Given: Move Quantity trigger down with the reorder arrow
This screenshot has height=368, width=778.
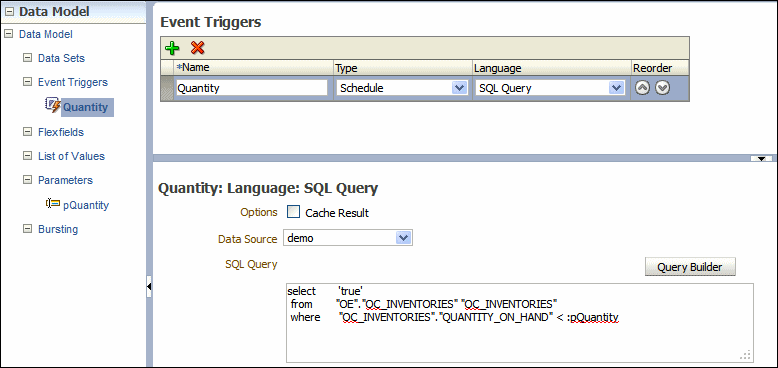Looking at the screenshot, I should tap(662, 88).
